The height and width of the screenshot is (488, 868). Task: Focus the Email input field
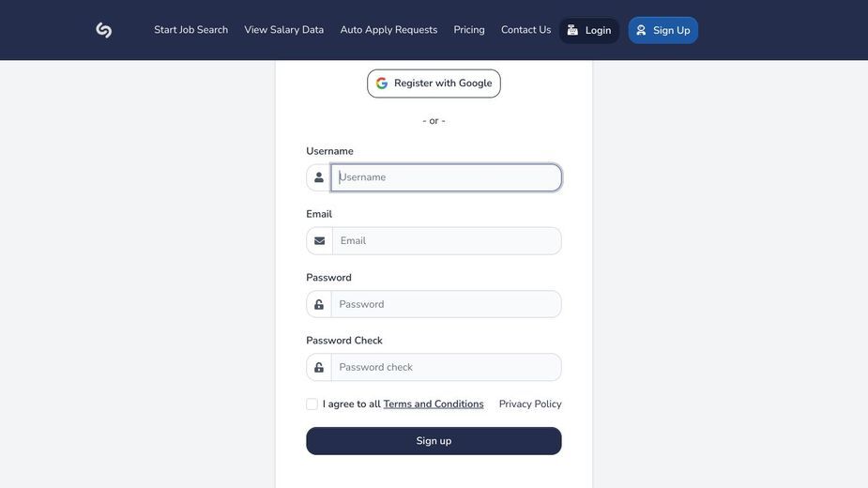[x=447, y=241]
